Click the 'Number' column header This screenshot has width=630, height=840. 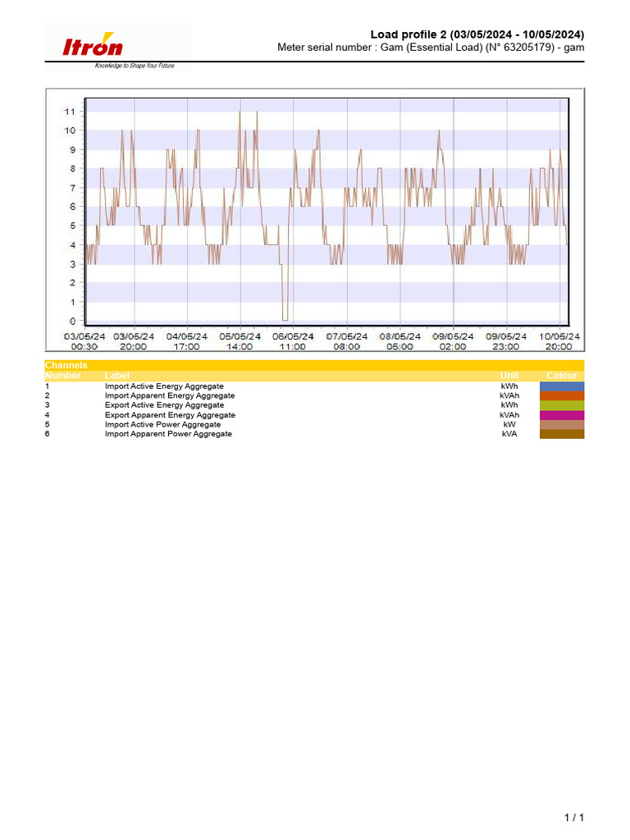(x=62, y=375)
